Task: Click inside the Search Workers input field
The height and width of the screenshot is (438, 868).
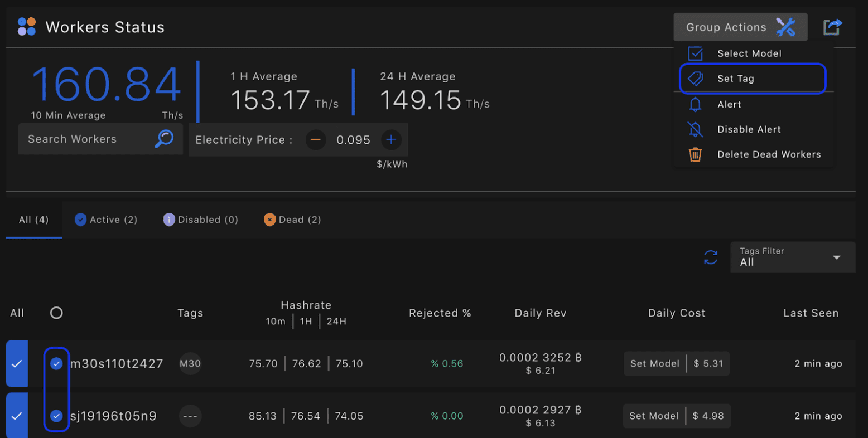Action: click(x=84, y=139)
